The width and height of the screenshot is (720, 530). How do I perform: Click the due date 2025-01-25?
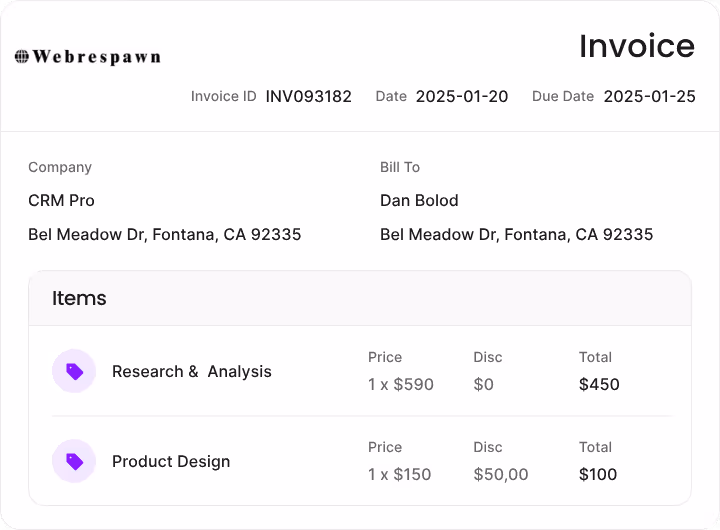pyautogui.click(x=649, y=97)
